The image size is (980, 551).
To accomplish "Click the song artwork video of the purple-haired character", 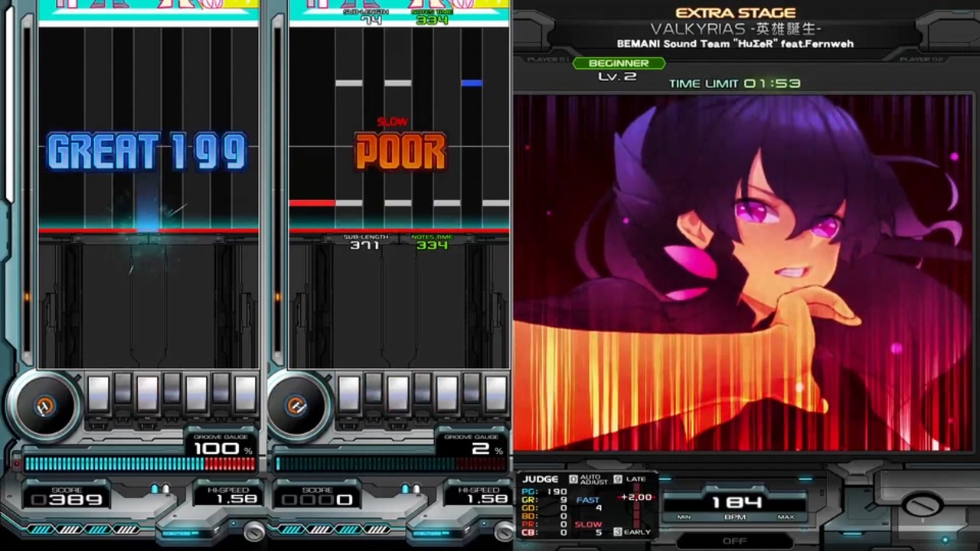I will coord(743,272).
